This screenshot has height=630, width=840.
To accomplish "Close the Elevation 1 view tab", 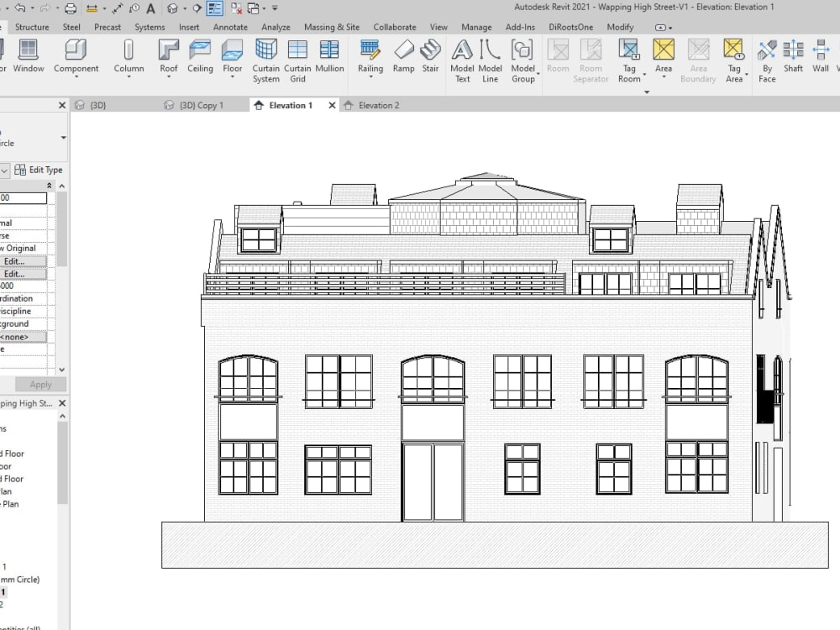I will pos(332,105).
